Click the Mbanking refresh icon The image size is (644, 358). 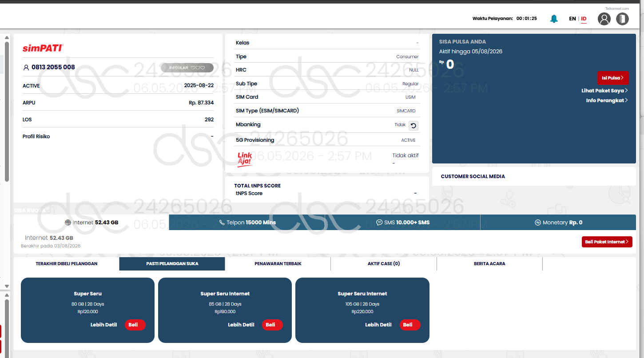[413, 126]
